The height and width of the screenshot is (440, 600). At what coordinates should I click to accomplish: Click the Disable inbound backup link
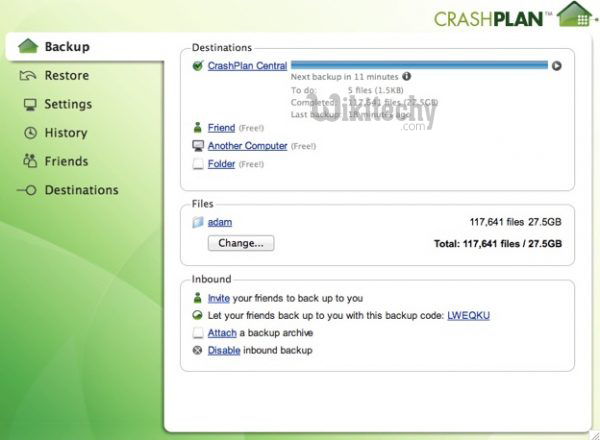[x=224, y=350]
